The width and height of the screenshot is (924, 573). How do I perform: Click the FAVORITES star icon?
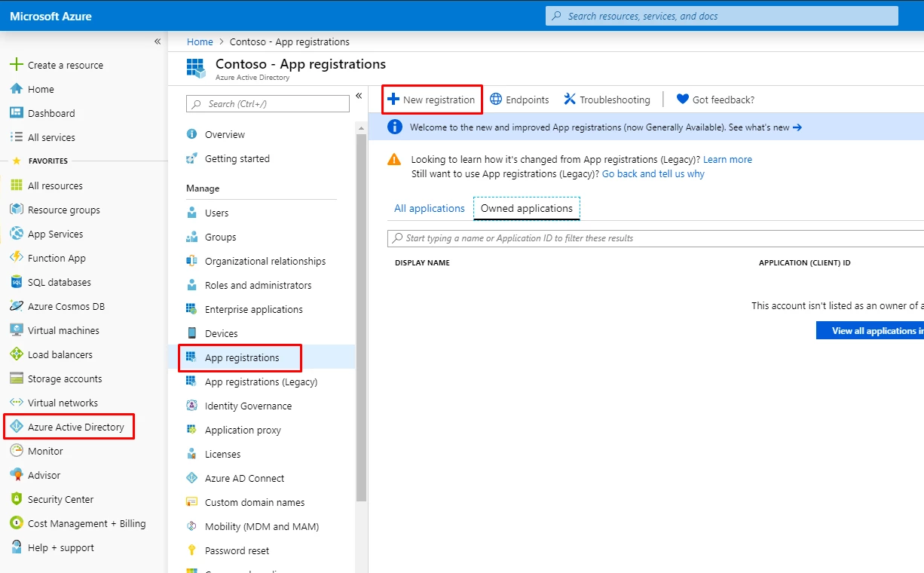tap(16, 161)
